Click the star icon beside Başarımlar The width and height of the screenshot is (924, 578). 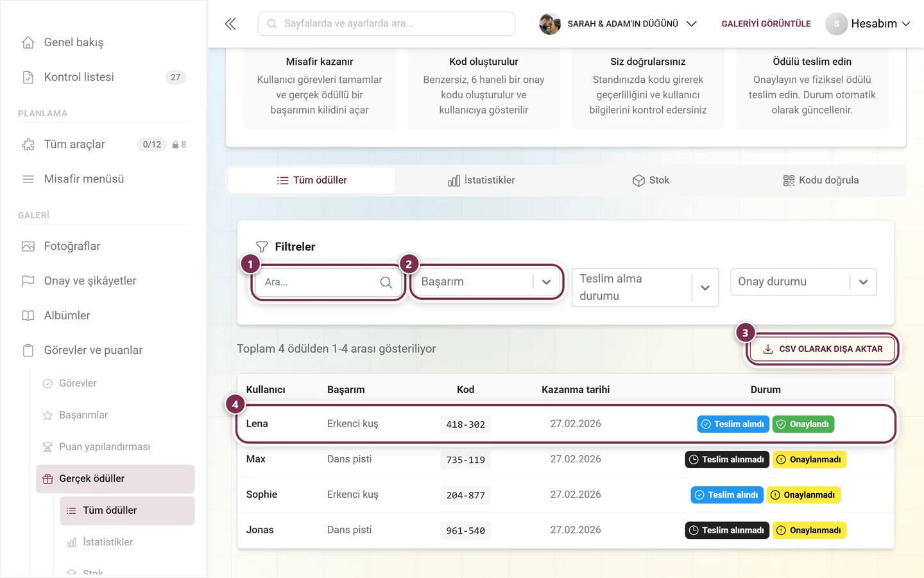(x=47, y=415)
